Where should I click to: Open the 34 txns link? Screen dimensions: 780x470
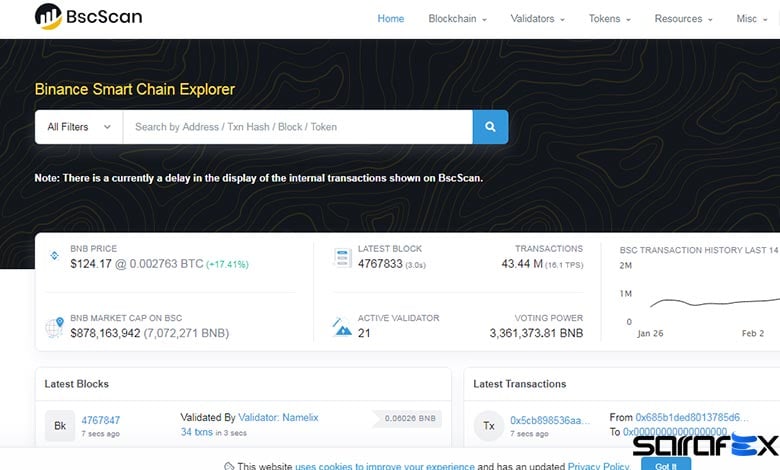click(196, 432)
